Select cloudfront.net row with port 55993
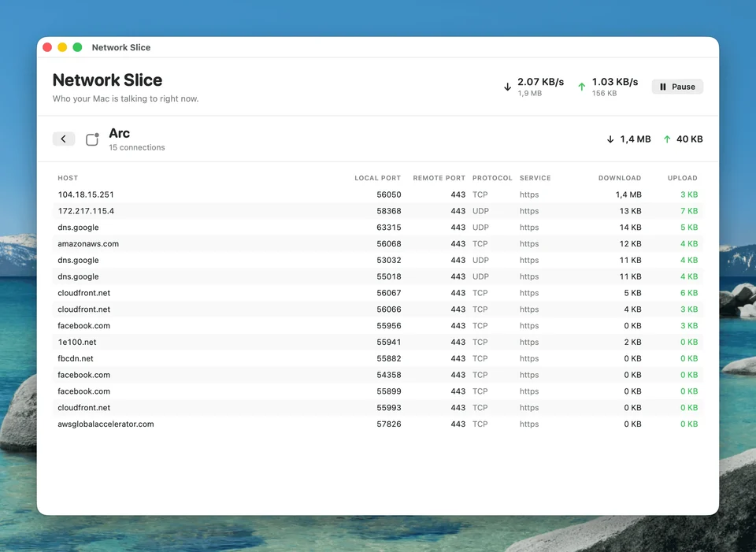The image size is (756, 552). point(377,408)
